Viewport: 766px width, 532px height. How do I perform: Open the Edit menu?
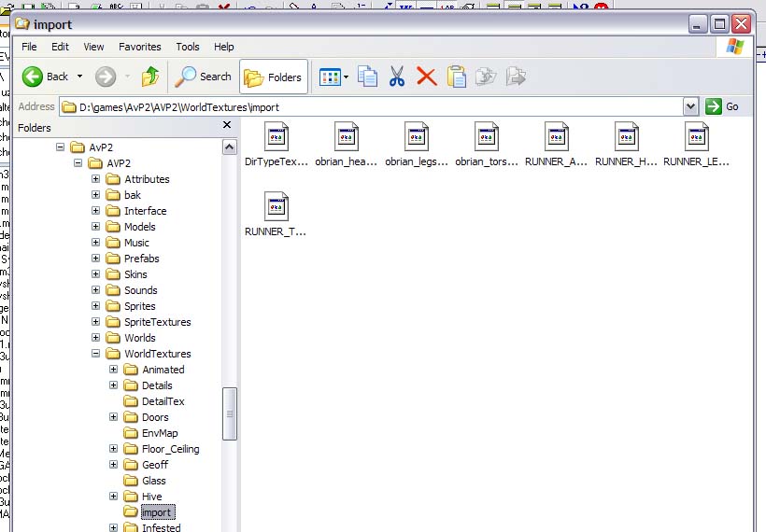[60, 47]
